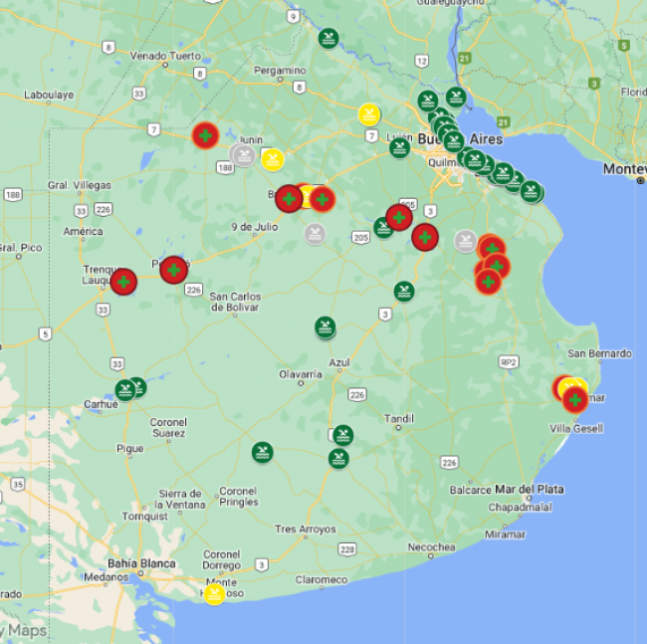Select the red cross marker at Pehuajó

point(174,270)
